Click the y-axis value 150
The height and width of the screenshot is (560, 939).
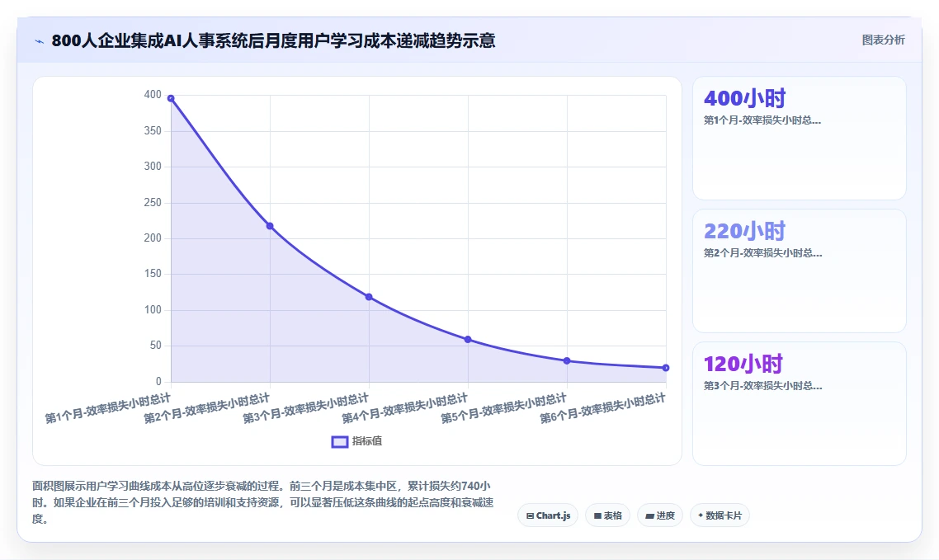[x=153, y=274]
